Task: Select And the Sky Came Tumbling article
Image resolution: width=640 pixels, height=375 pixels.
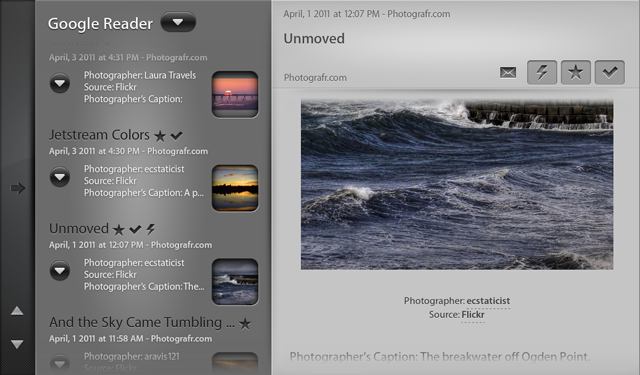Action: pyautogui.click(x=142, y=322)
